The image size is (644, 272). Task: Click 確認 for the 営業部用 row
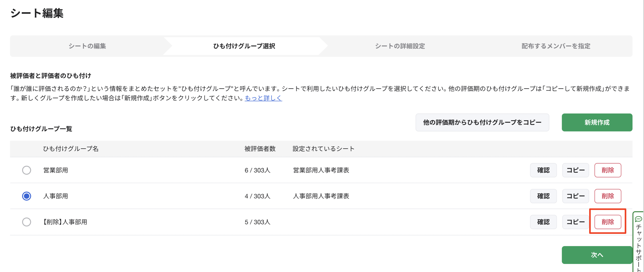[x=543, y=170]
